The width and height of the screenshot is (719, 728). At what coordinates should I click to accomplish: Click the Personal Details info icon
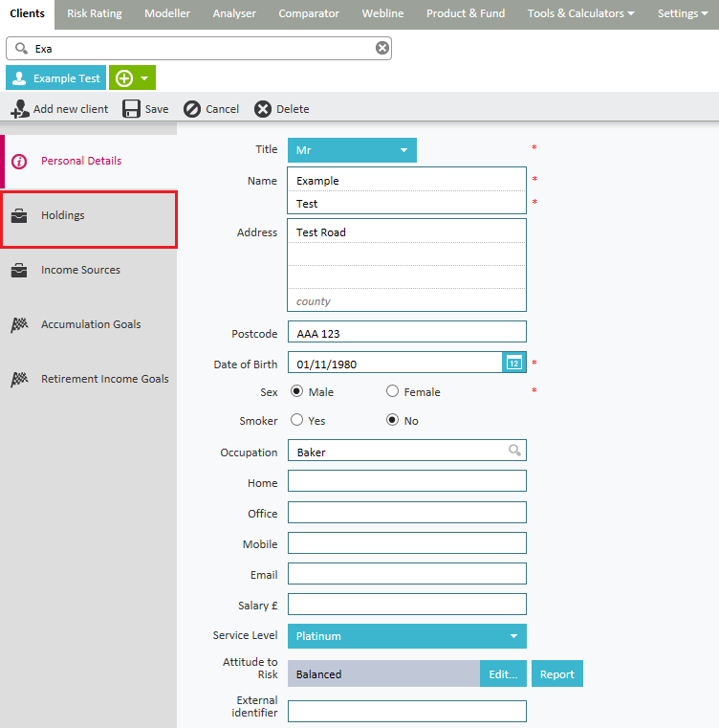(19, 162)
